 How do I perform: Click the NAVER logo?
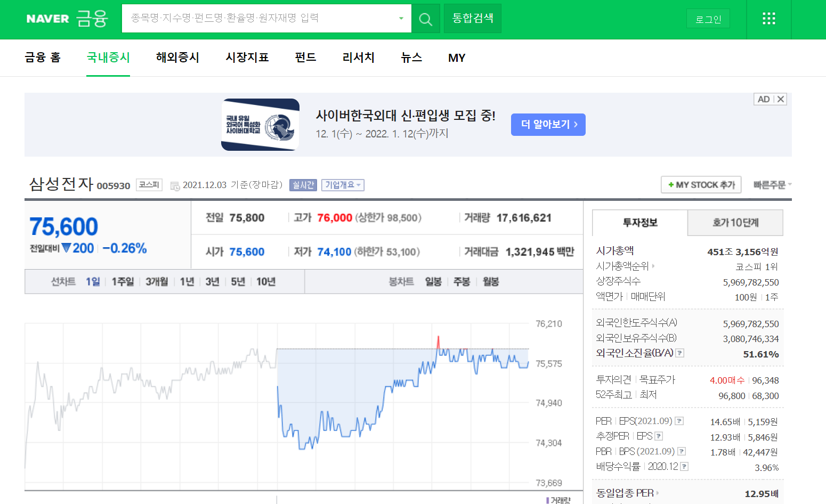[47, 19]
